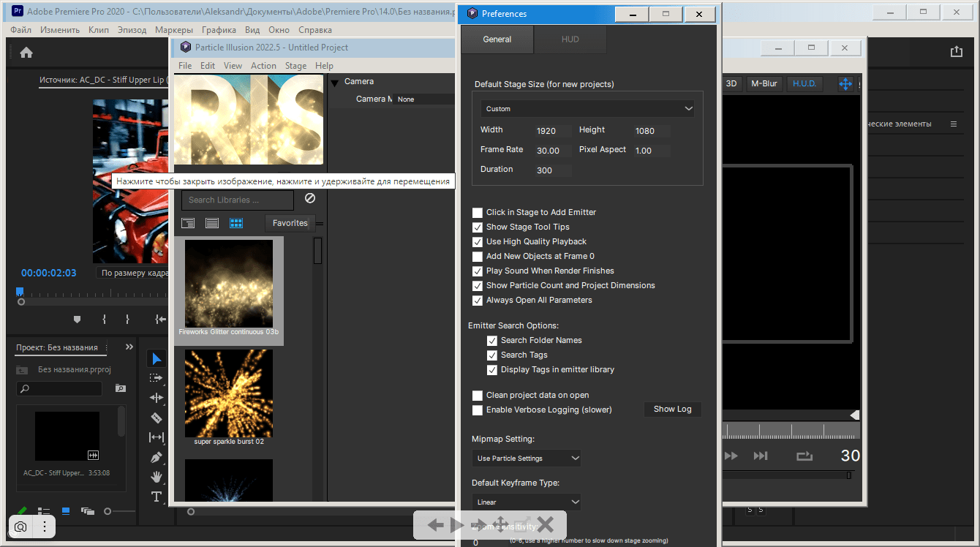Open Default Keyframe Type Linear dropdown

point(527,502)
